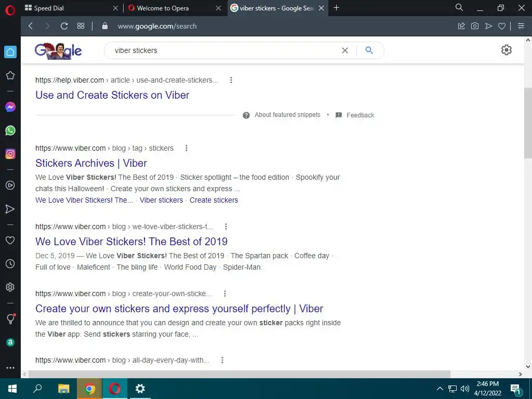Open Opera Settings gear in sidebar

pos(10,287)
